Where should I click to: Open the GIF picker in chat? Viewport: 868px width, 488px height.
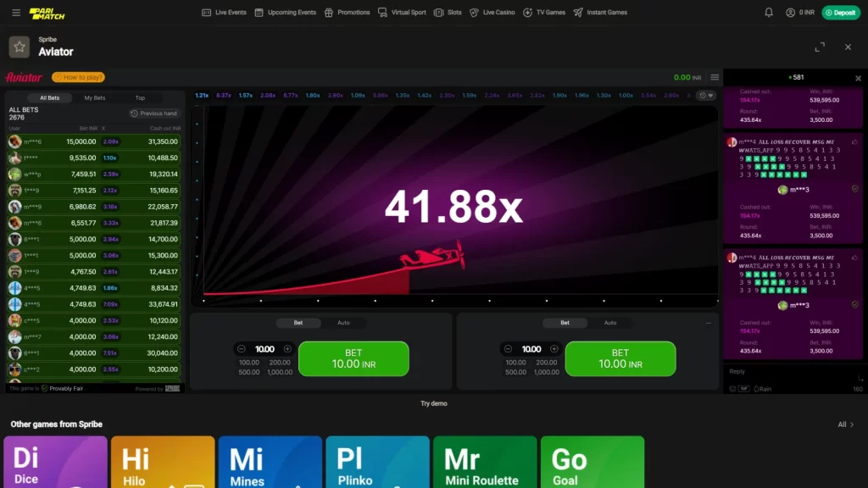pyautogui.click(x=743, y=389)
